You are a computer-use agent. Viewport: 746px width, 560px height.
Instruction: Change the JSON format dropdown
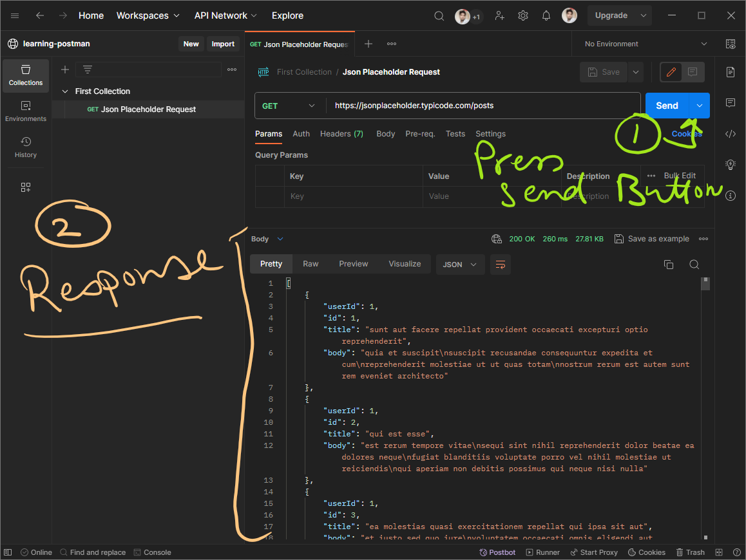point(459,265)
